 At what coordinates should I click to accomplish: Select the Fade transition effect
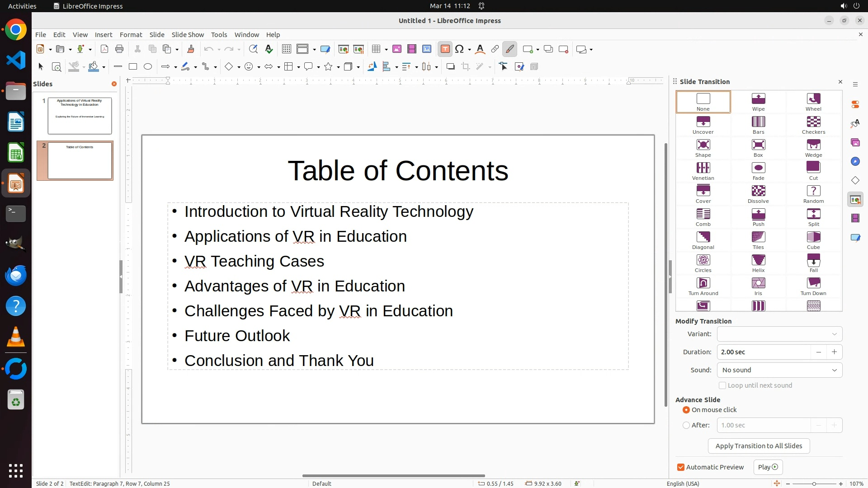[758, 171]
